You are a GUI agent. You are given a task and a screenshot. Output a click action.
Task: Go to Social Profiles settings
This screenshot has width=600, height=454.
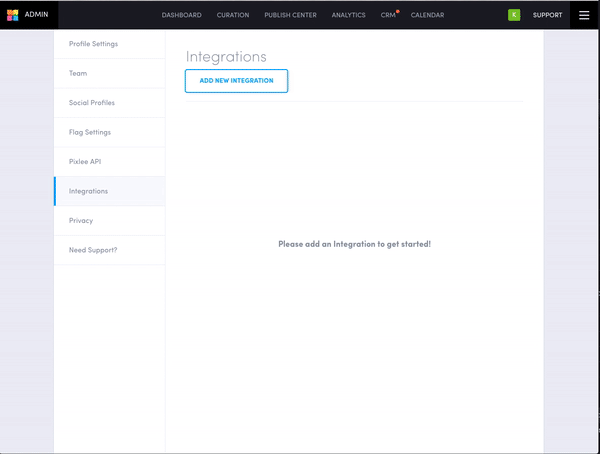[91, 103]
